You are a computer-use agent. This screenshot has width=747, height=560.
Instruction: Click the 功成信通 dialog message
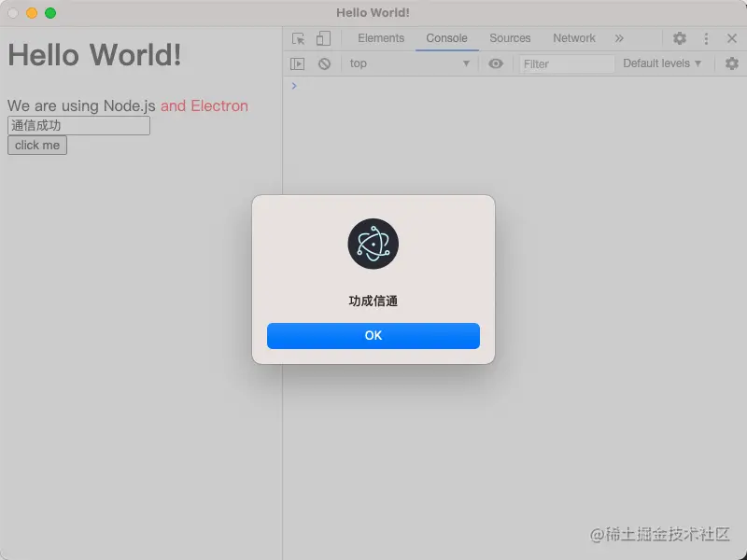pyautogui.click(x=373, y=301)
